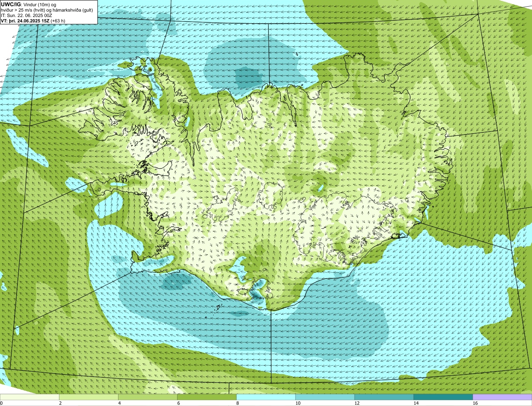Click the "0" tick label on the color scale
The image size is (532, 406).
tap(1, 403)
